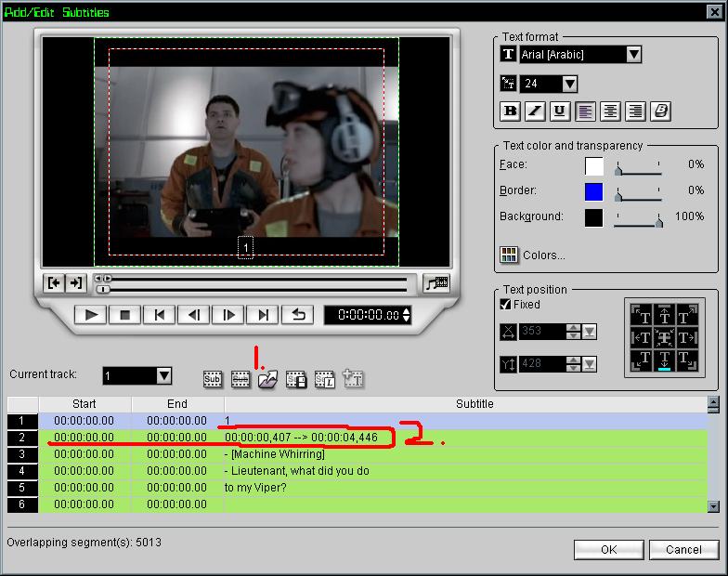Screen dimensions: 728x576
Task: Click the Colors... label
Action: [x=544, y=255]
